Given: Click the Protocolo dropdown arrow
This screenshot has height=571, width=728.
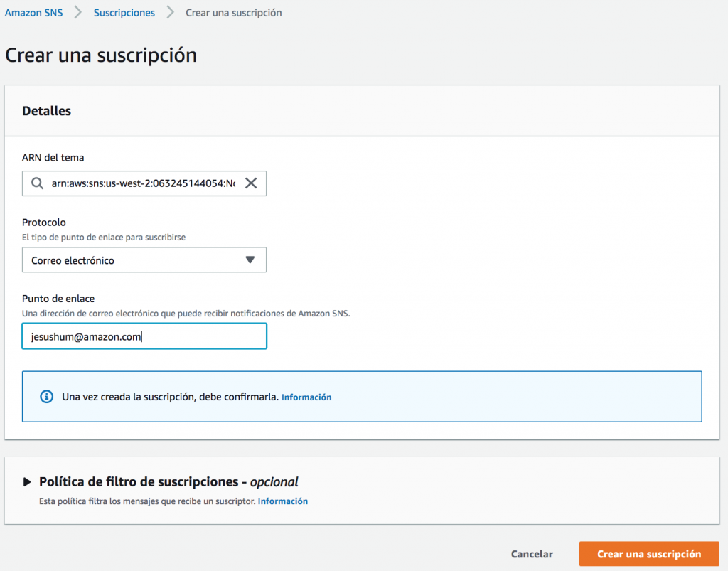Looking at the screenshot, I should point(250,260).
